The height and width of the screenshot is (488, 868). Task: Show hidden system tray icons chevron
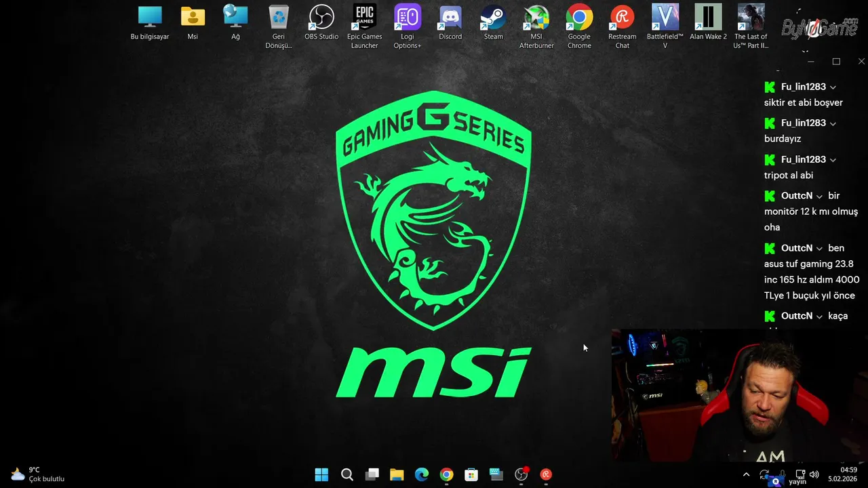pos(747,474)
